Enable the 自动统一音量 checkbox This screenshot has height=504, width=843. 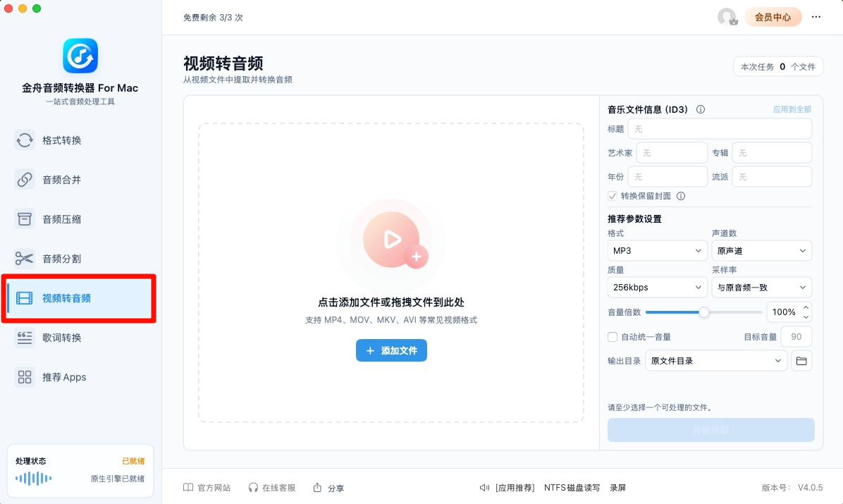click(613, 337)
